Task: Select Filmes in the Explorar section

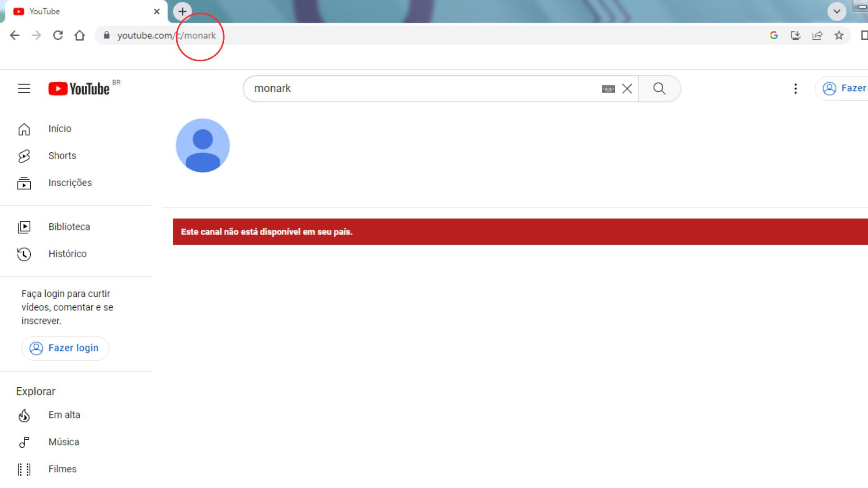Action: [x=62, y=469]
